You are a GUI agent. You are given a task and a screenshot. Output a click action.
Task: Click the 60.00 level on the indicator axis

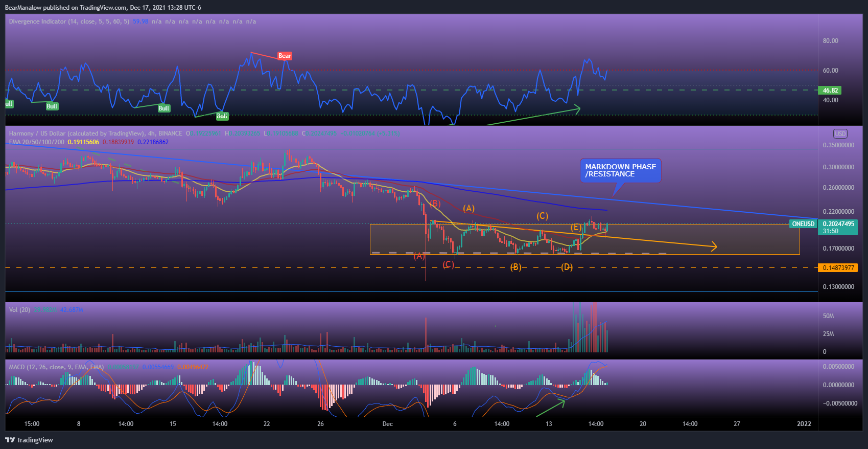click(x=830, y=71)
